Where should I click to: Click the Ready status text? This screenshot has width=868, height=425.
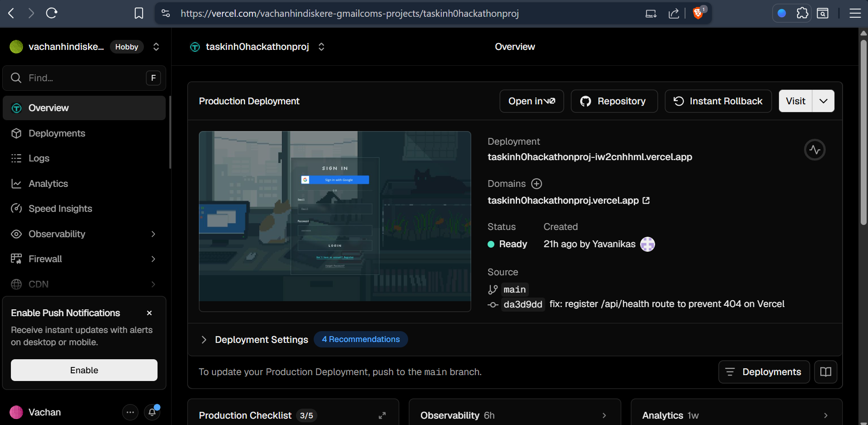click(513, 244)
